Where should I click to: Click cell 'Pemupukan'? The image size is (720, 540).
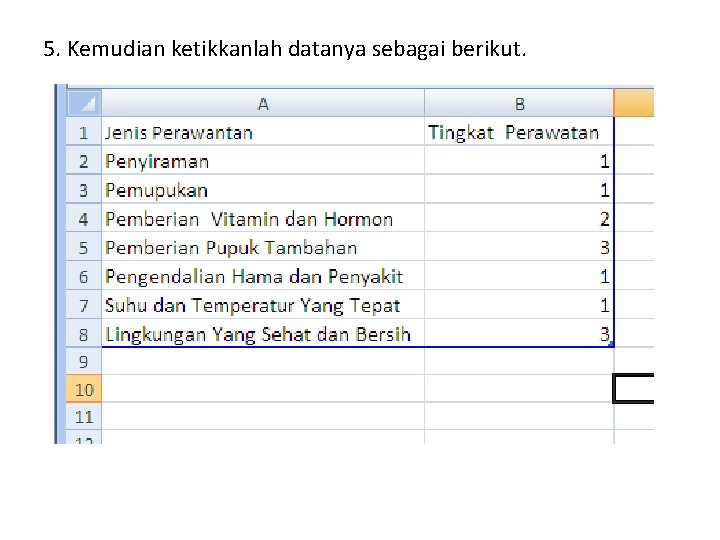(263, 190)
